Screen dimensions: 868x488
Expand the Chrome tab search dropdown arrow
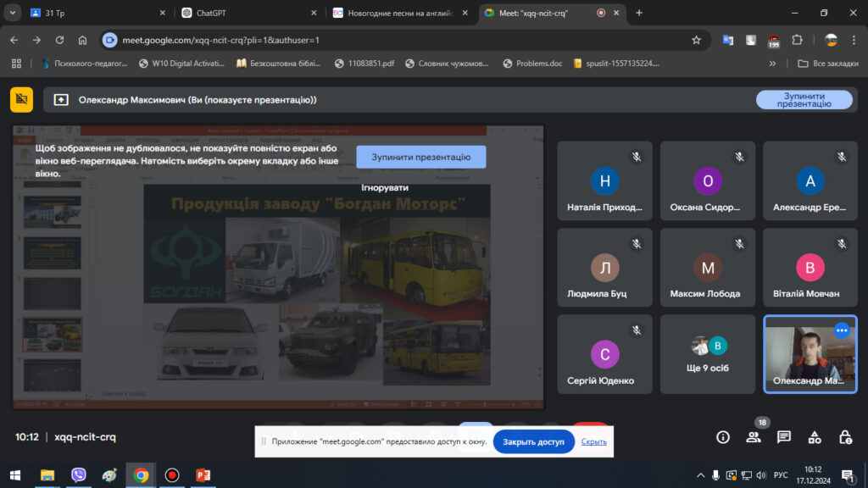click(13, 13)
